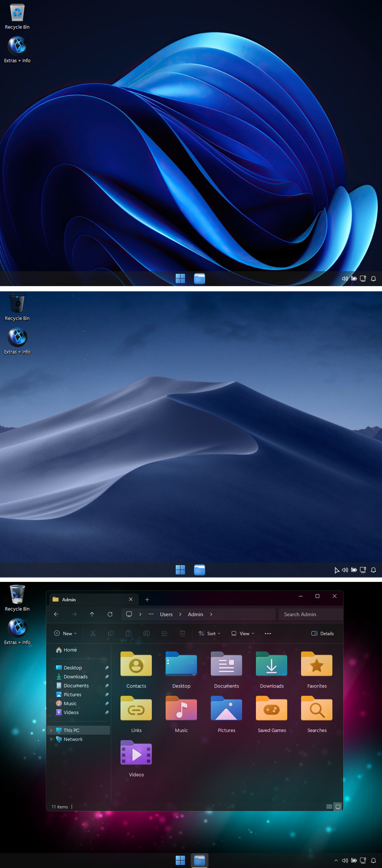
Task: Go up one folder level with the Up arrow
Action: point(92,614)
